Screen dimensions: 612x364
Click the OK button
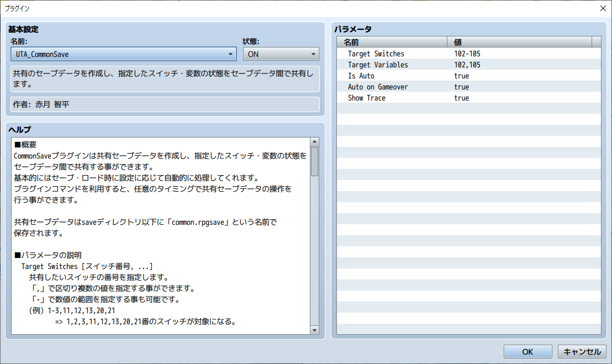(527, 351)
